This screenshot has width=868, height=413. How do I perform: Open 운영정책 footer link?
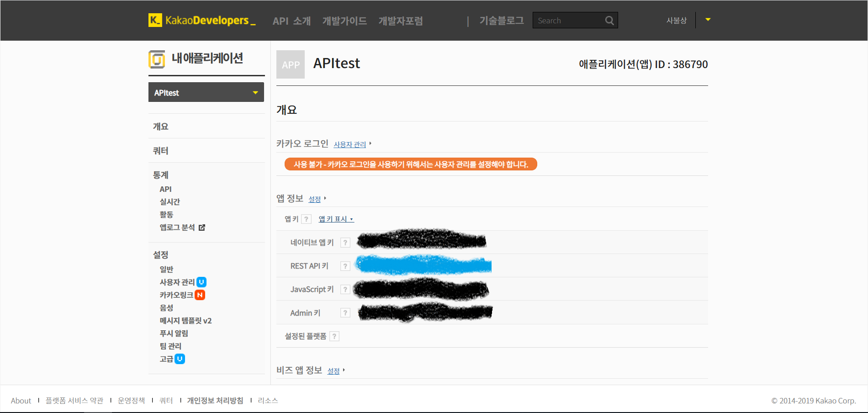(x=131, y=401)
